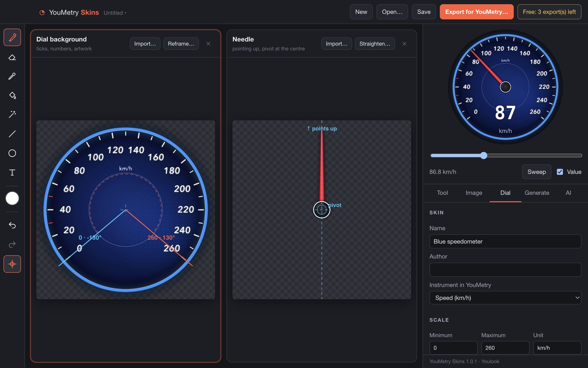Click the needle pivot marker circle
Screen dimensions: 588x368
pyautogui.click(x=322, y=209)
